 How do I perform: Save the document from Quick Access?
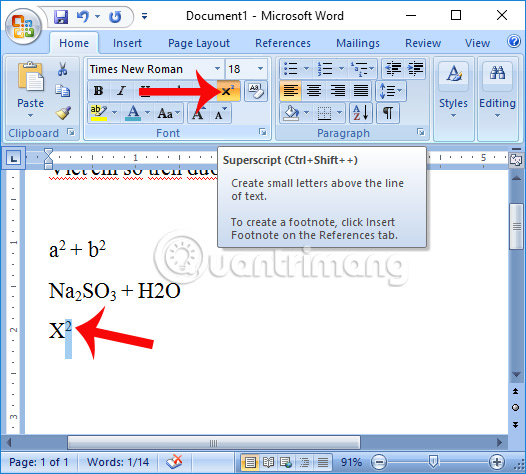60,16
